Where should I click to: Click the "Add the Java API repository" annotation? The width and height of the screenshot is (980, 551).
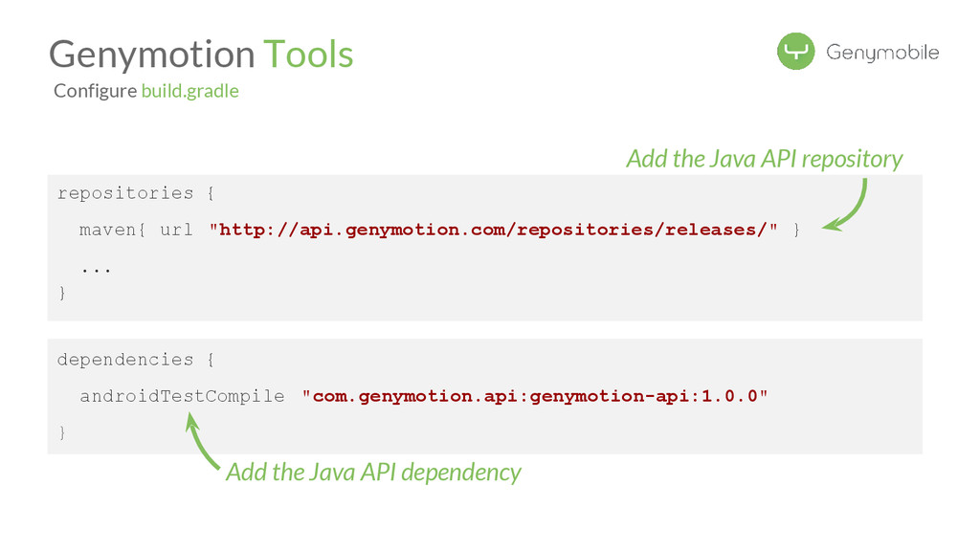[764, 159]
